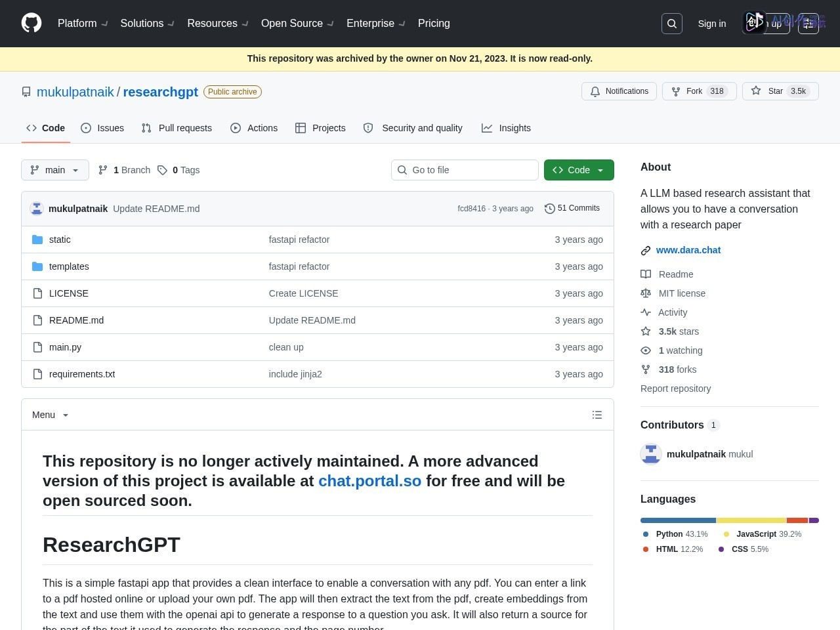Open the requirements.txt file name
The height and width of the screenshot is (630, 840).
(82, 374)
